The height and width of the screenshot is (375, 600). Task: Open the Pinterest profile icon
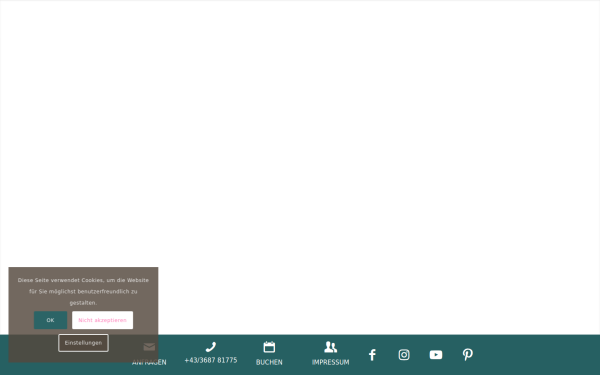[x=468, y=355]
